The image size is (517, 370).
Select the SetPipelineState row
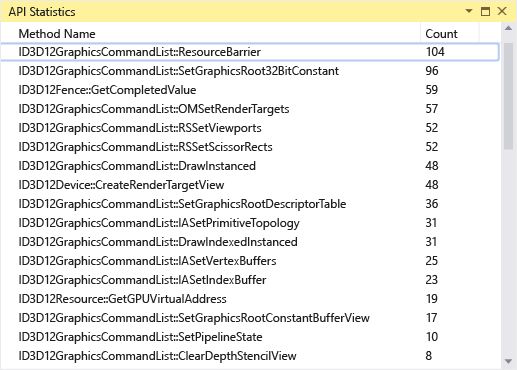[250, 337]
